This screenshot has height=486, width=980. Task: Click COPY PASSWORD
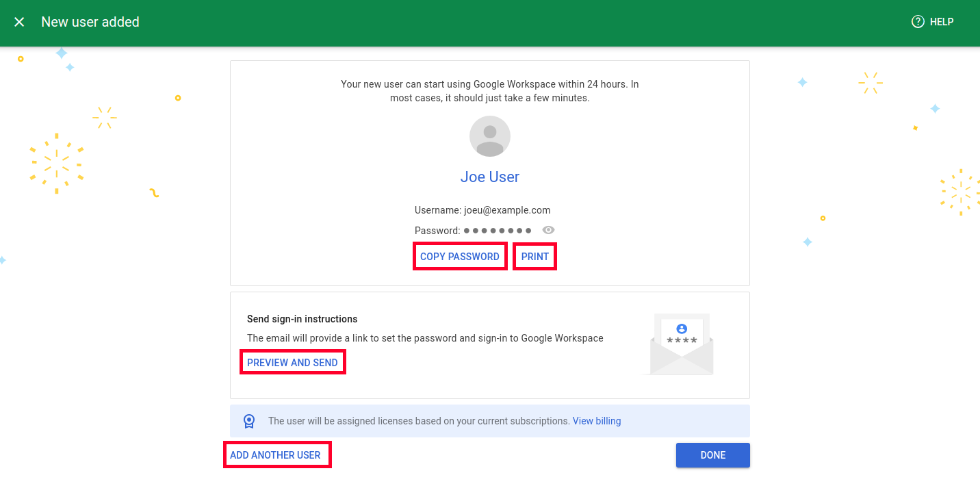459,256
